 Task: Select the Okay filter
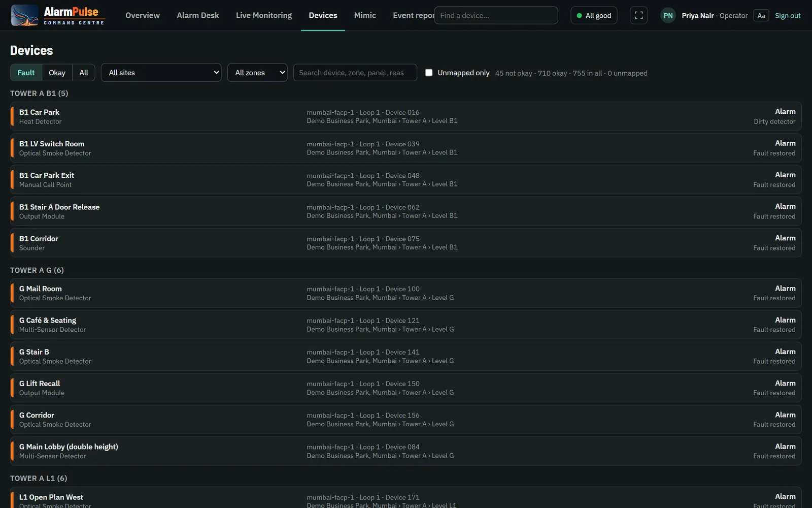57,73
